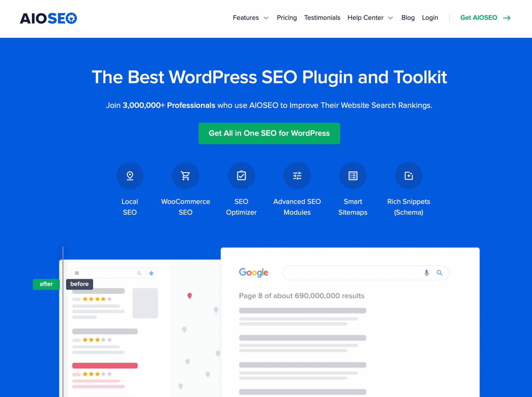
Task: Click the Advanced SEO Modules icon
Action: [297, 176]
